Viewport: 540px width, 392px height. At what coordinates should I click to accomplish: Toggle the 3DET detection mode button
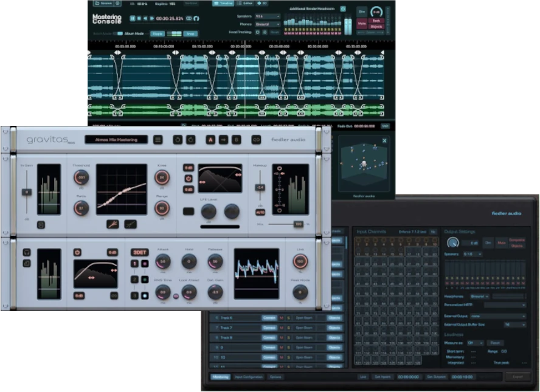(x=140, y=252)
